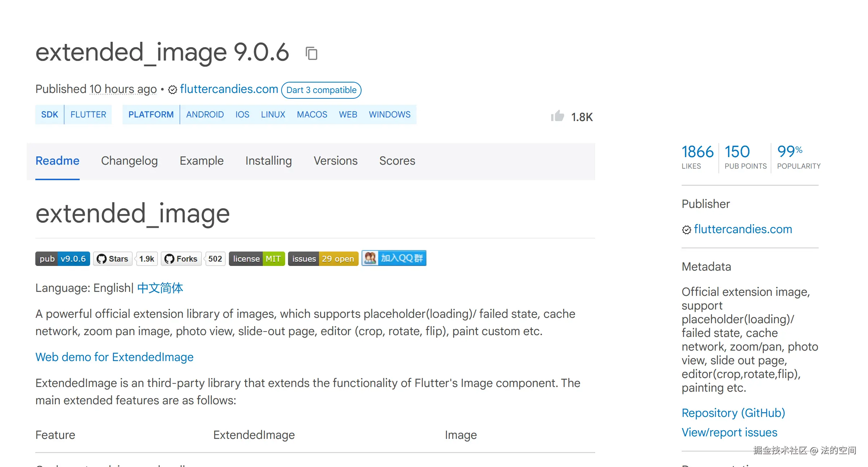Click the thumbs-up like icon
The image size is (868, 467).
pos(557,116)
